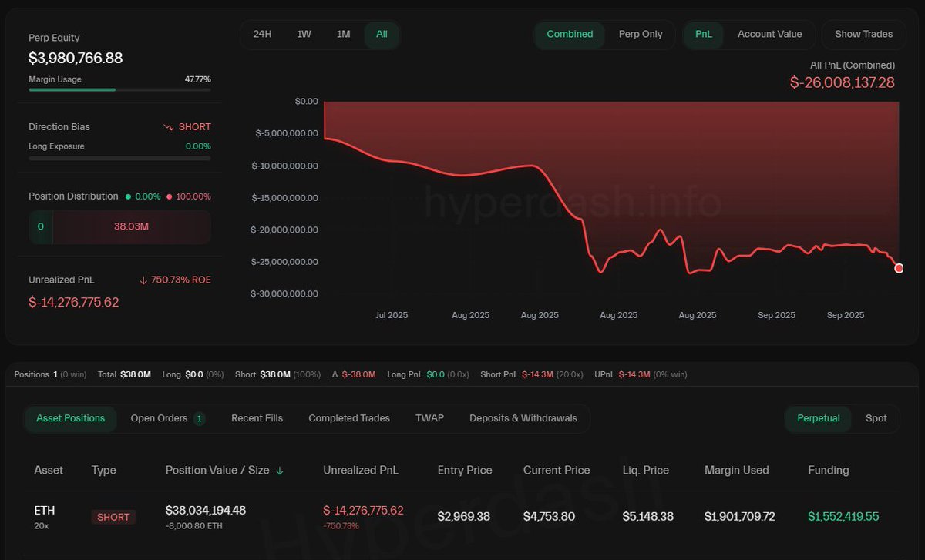Click the red endpoint marker on the PnL chart
The height and width of the screenshot is (560, 925).
898,268
